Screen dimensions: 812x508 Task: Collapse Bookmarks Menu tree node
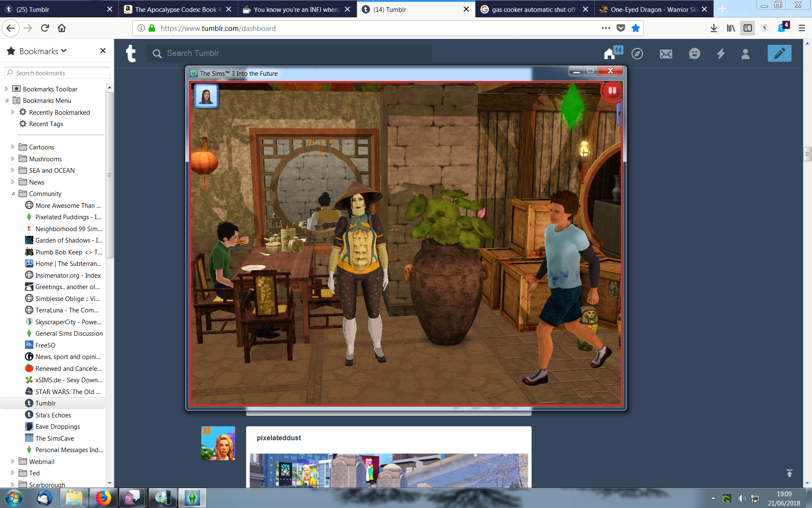[x=6, y=101]
